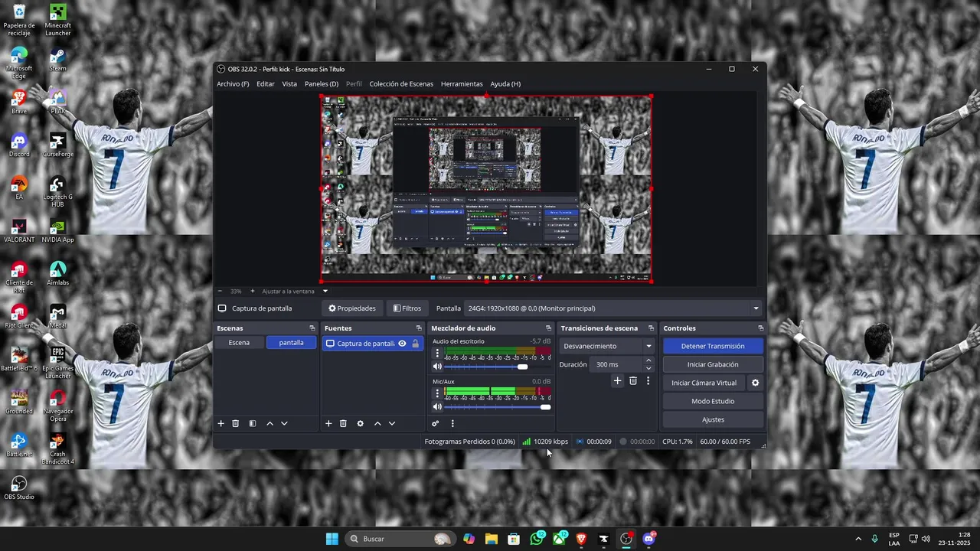Toggle lock on Captura de pantalla source
This screenshot has height=551, width=980.
tap(415, 344)
